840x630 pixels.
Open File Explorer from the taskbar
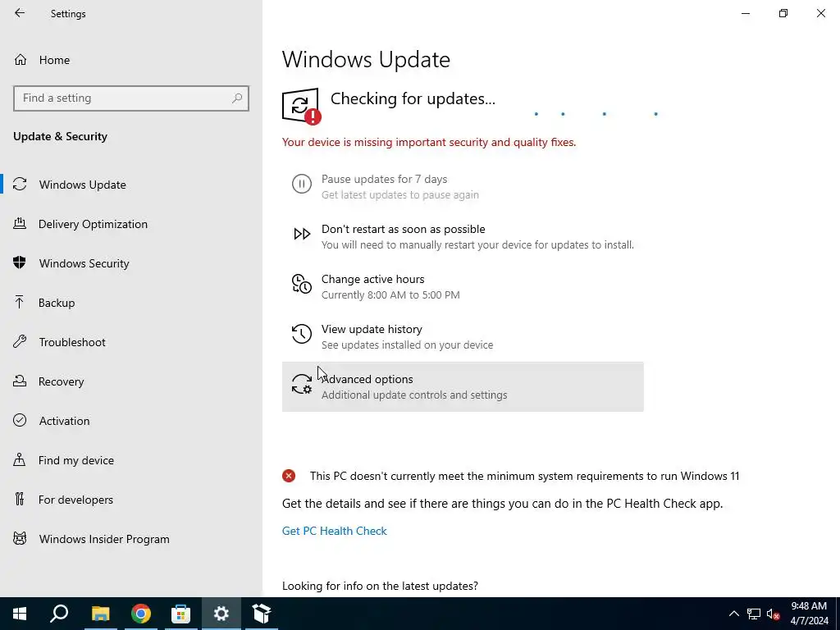pyautogui.click(x=100, y=614)
